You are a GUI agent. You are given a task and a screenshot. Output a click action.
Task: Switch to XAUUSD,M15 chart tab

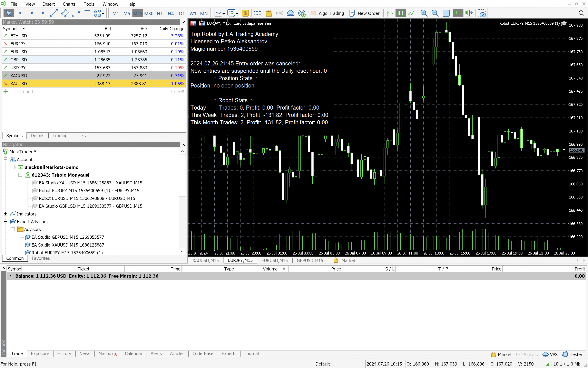tap(206, 260)
